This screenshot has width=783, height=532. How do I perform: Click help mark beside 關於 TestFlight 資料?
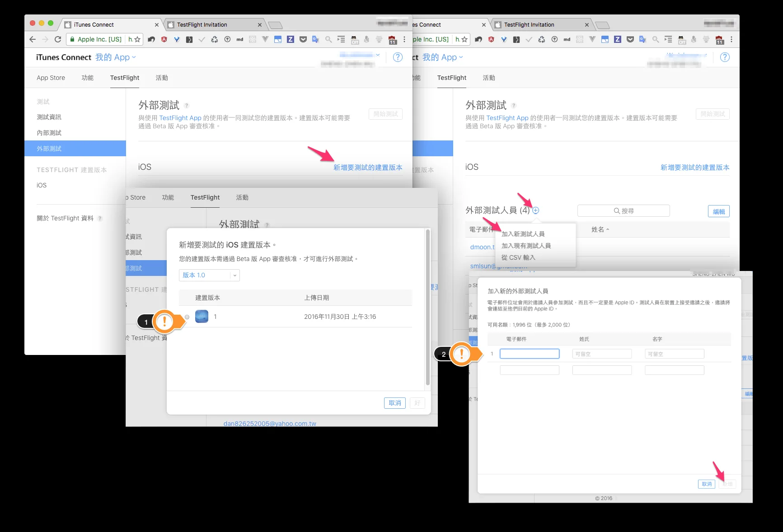pyautogui.click(x=100, y=219)
